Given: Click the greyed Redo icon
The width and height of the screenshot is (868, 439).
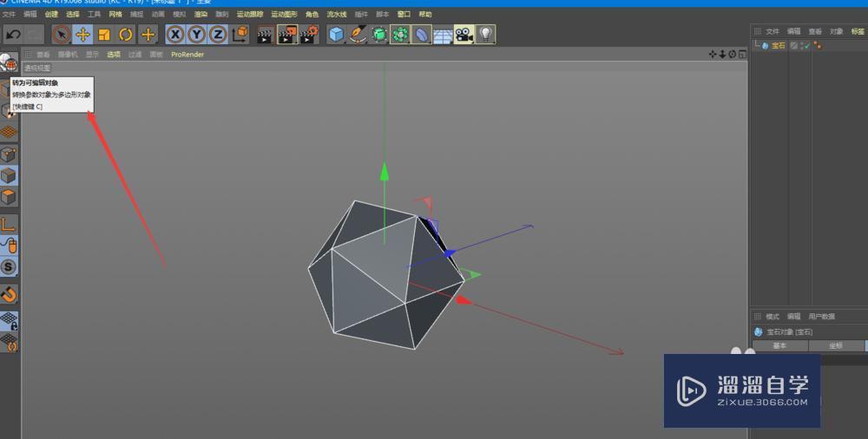Looking at the screenshot, I should tap(35, 35).
